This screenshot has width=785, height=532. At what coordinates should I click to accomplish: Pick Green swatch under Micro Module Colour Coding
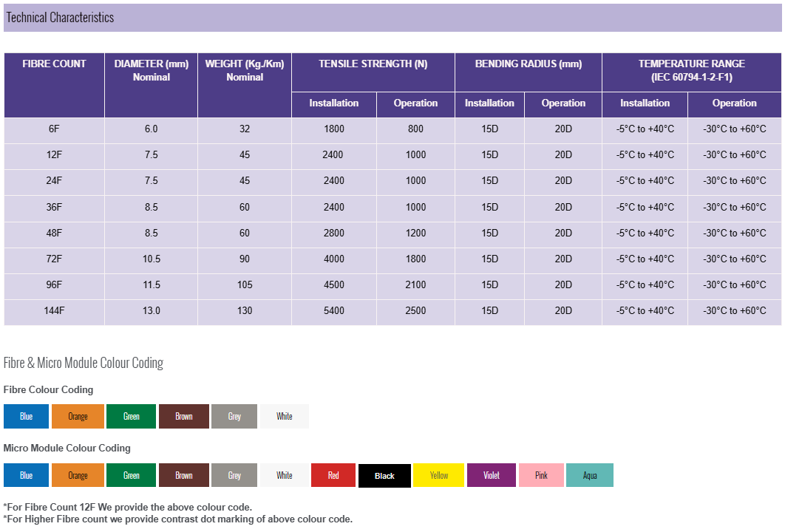point(131,475)
